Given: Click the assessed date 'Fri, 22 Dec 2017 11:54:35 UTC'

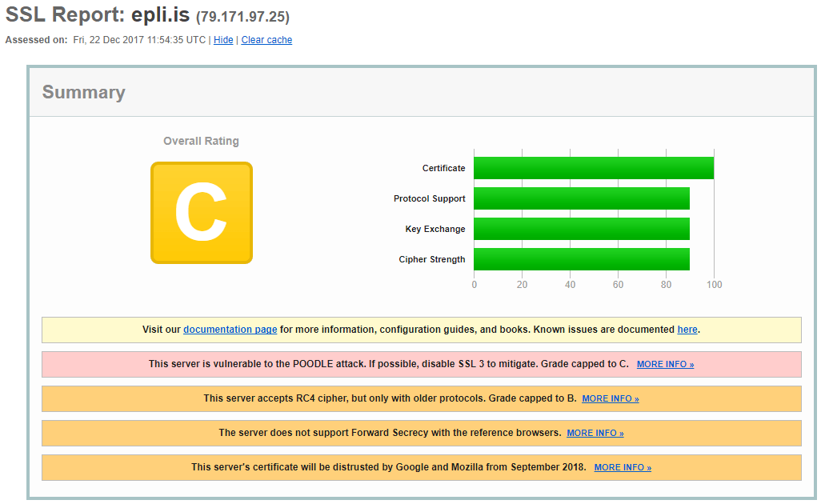Looking at the screenshot, I should (139, 40).
